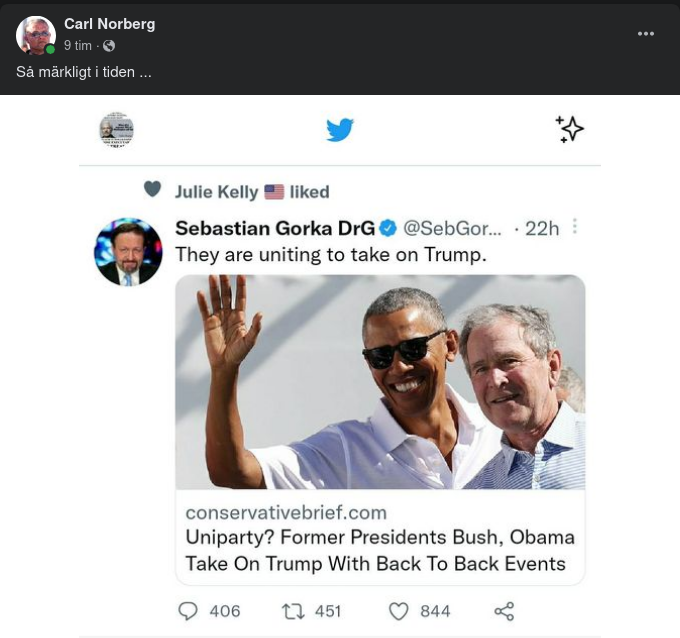
Task: Click small Twitter profile avatar at top left
Action: pos(116,129)
